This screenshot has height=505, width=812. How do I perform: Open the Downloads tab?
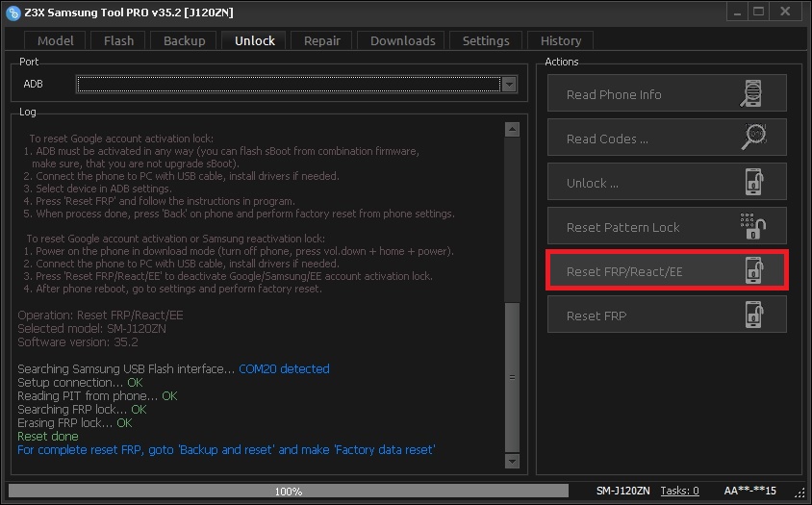click(402, 40)
